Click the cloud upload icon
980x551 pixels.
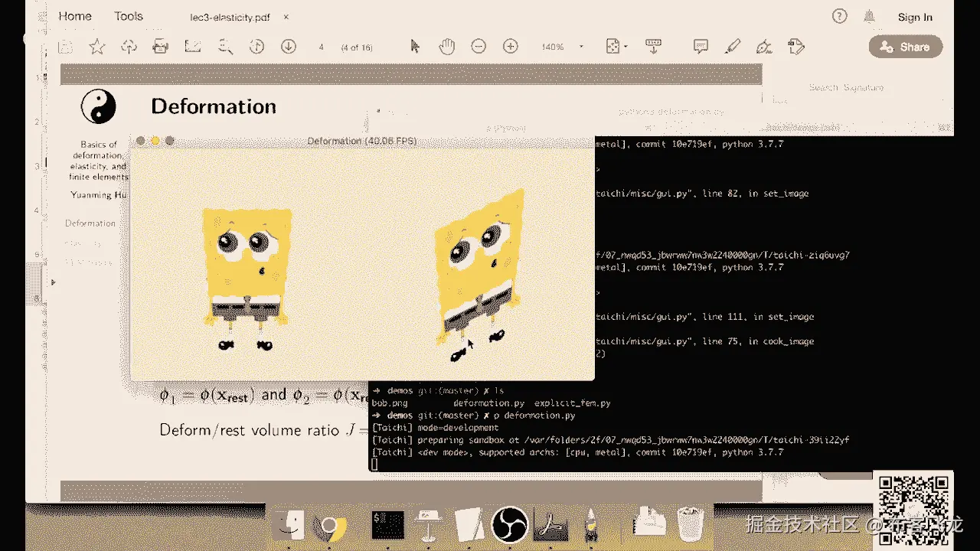[x=129, y=47]
